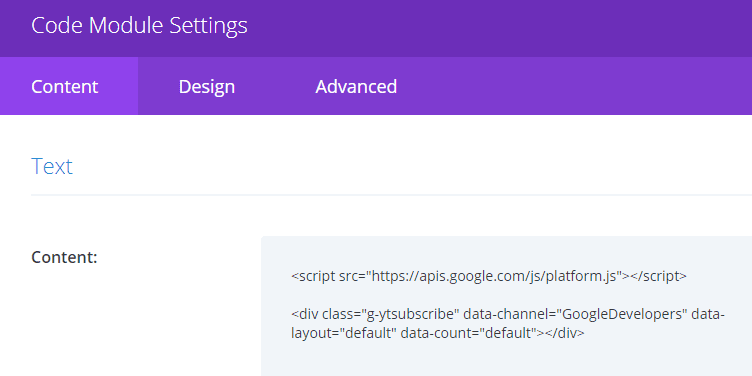Click the script src code line
Screen dimensions: 752x376
pyautogui.click(x=489, y=276)
